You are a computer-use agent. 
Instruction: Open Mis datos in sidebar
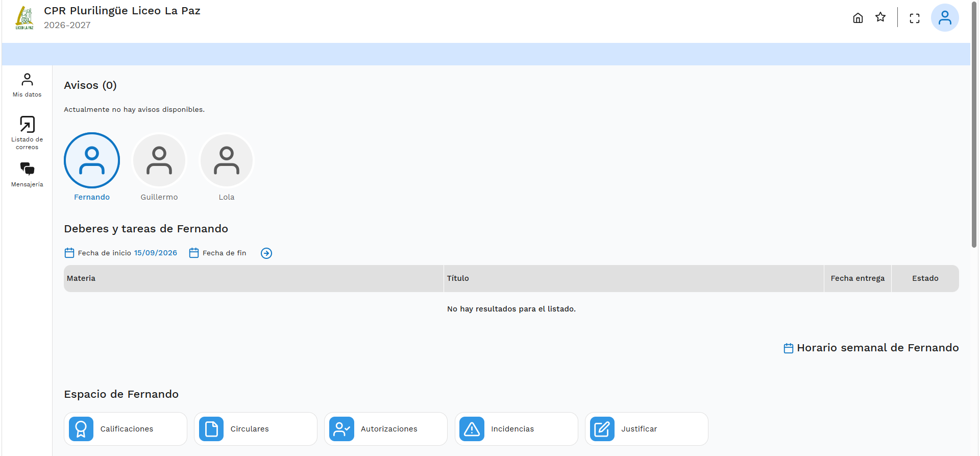[x=27, y=85]
